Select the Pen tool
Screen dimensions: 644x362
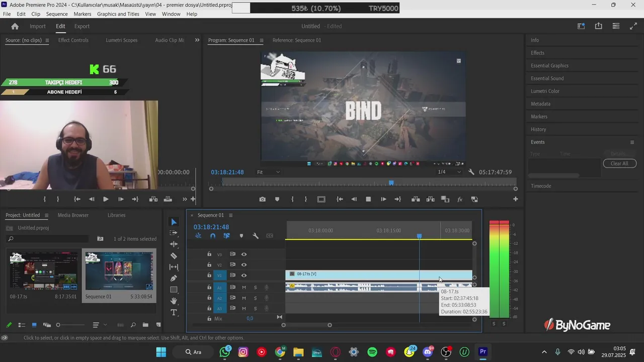(x=174, y=278)
